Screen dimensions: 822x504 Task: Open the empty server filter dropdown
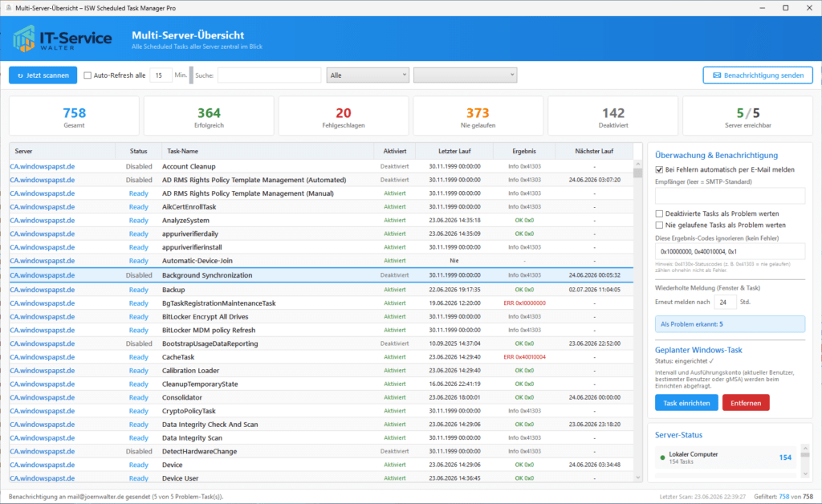coord(465,75)
